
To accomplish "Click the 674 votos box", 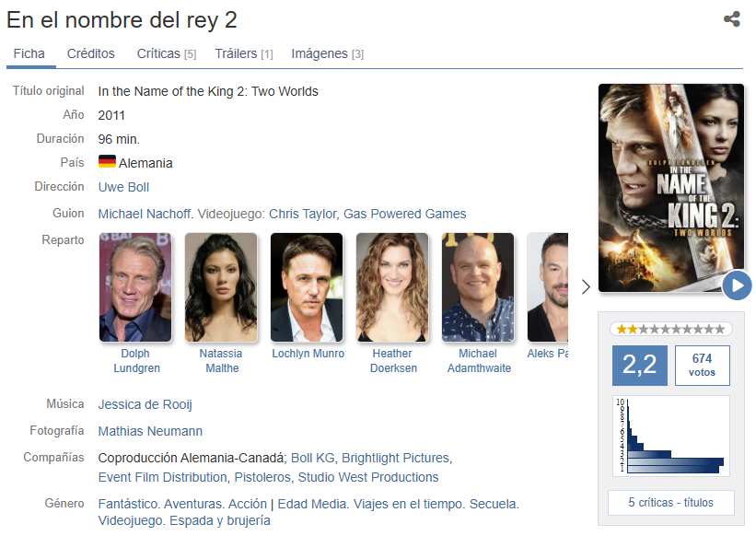I will 702,366.
